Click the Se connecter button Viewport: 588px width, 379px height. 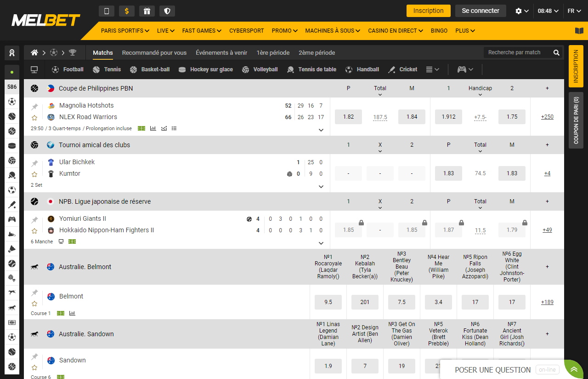(x=480, y=11)
